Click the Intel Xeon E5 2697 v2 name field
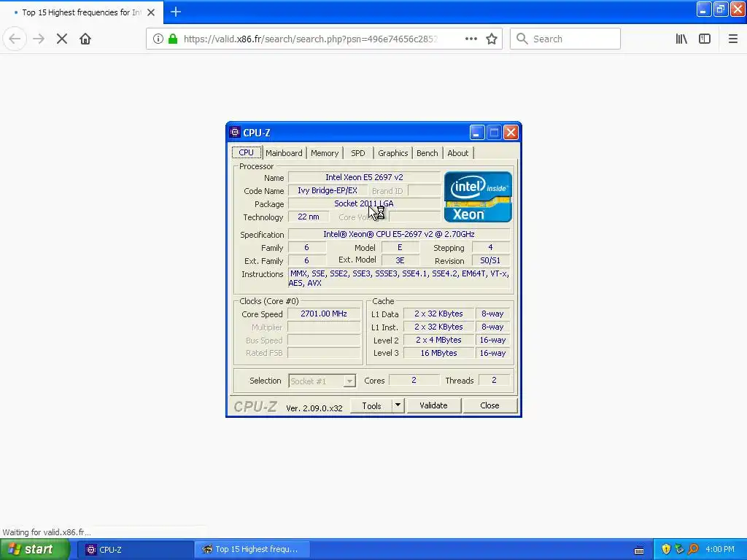 point(364,177)
